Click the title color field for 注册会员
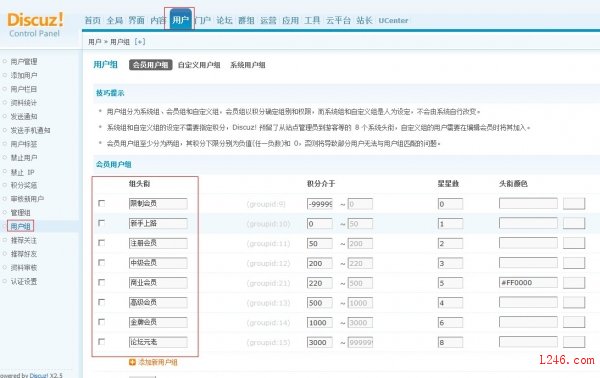Viewport: 600px width, 378px height. tap(528, 243)
